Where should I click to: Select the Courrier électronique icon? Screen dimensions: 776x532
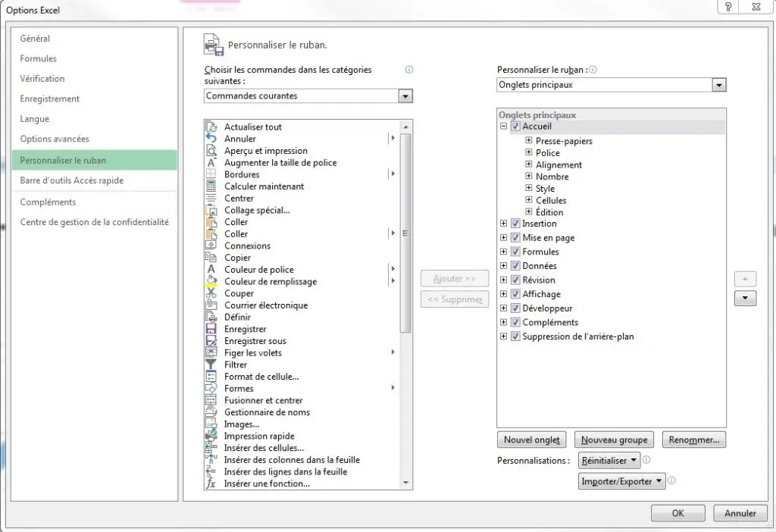pyautogui.click(x=211, y=305)
